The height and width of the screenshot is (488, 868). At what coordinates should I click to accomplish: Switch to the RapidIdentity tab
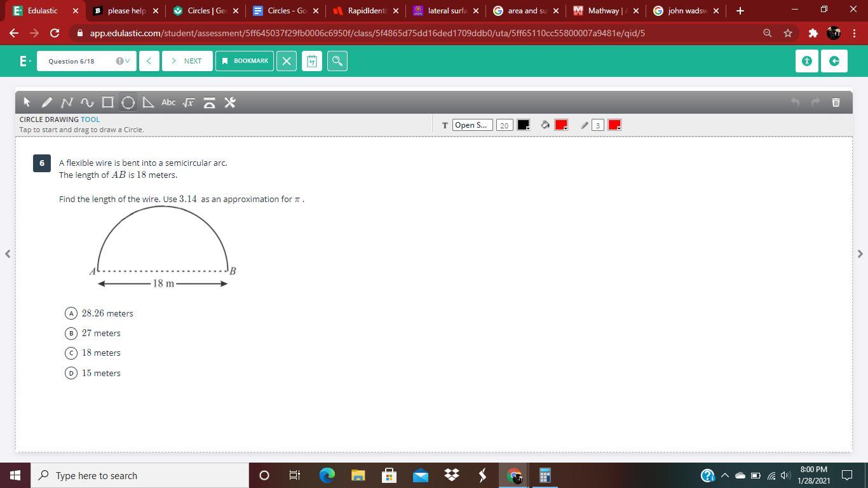365,11
